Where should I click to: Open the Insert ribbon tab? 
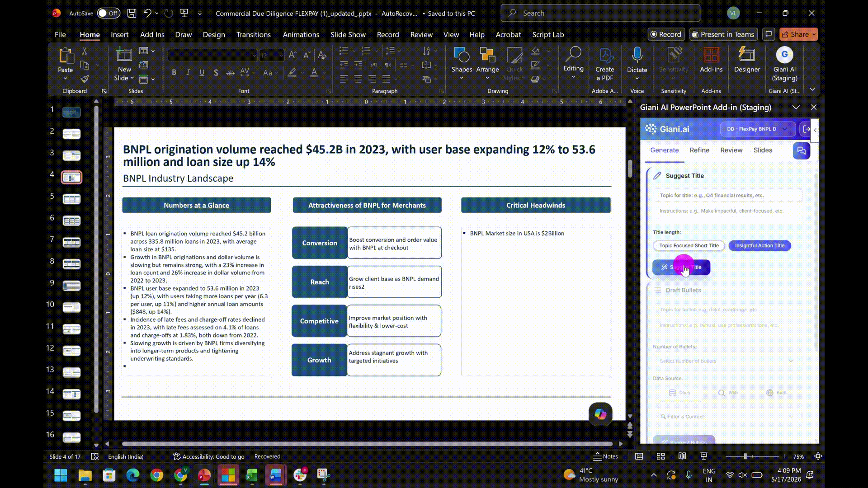point(119,34)
